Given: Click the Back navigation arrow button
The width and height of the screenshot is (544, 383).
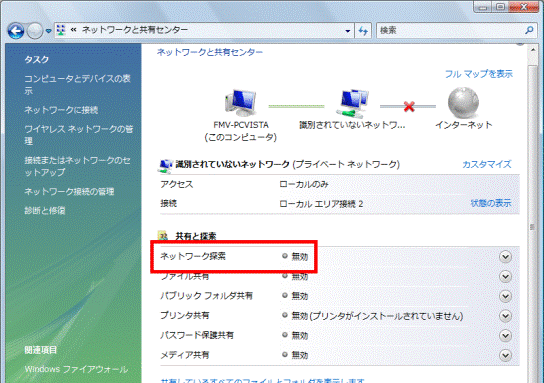Looking at the screenshot, I should [16, 31].
